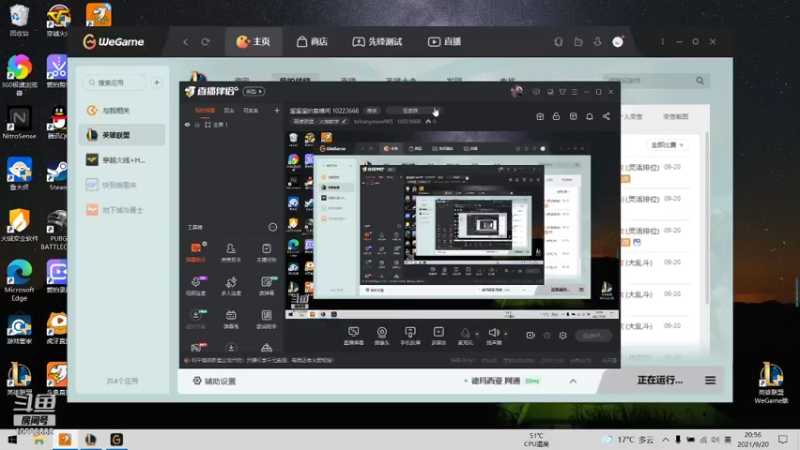Image resolution: width=800 pixels, height=450 pixels.
Task: Open the orange 弹幕助手 tool
Action: 196,252
